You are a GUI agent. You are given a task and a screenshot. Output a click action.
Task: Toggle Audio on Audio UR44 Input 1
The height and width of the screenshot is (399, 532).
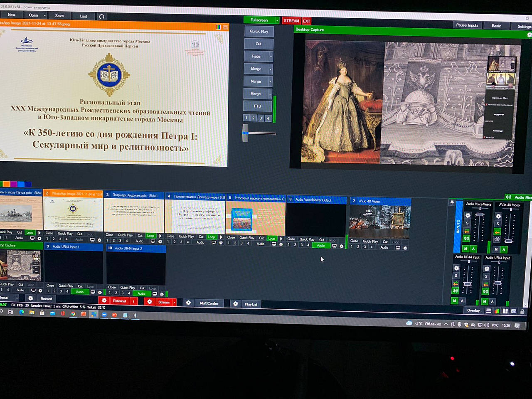79,292
